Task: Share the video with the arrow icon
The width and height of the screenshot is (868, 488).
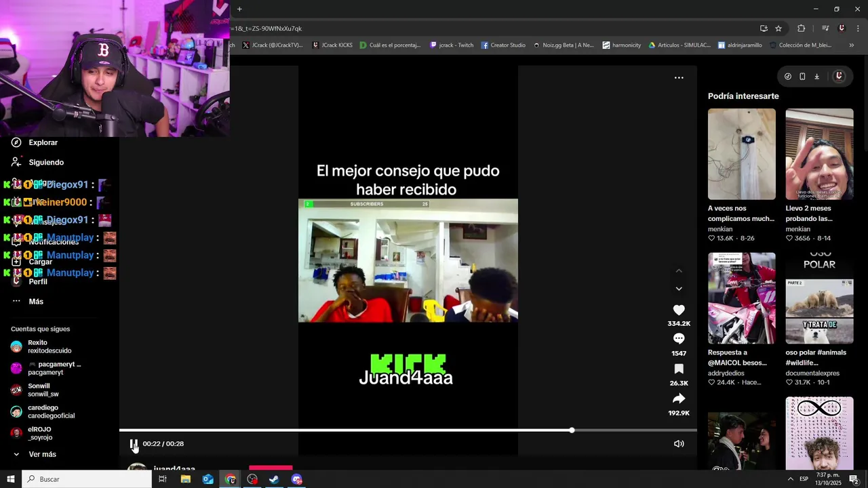Action: click(679, 399)
